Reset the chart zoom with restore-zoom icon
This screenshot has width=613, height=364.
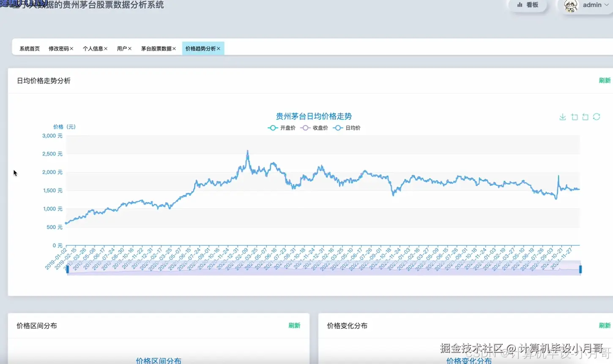pyautogui.click(x=585, y=117)
